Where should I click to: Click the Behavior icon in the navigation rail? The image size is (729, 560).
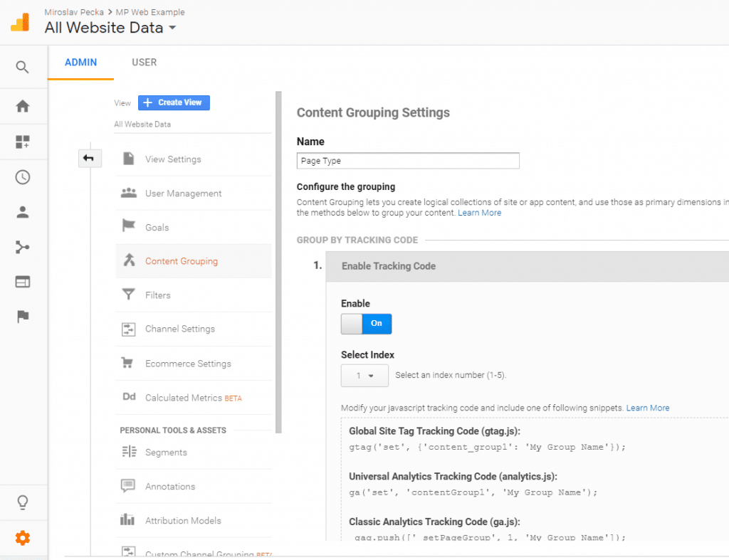click(22, 282)
